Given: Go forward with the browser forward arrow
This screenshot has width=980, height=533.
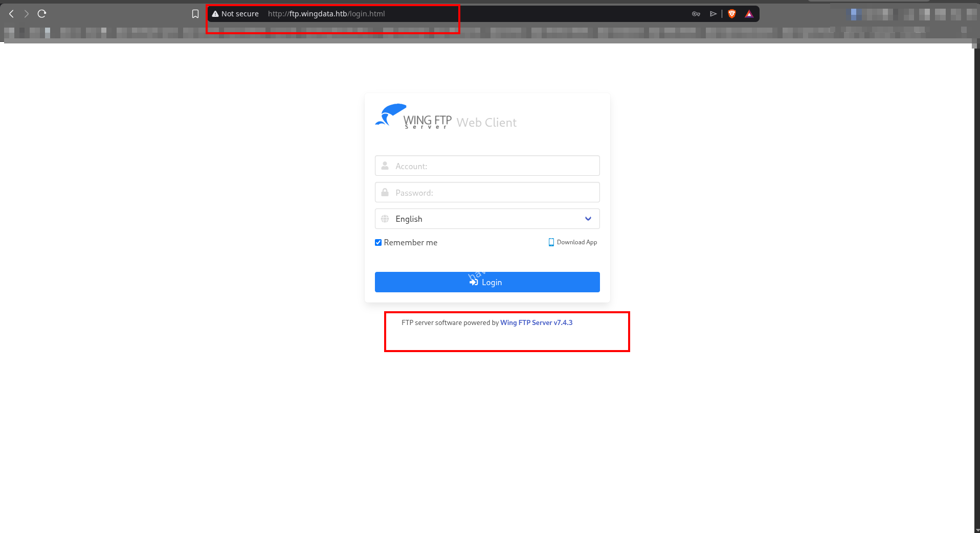Looking at the screenshot, I should pos(27,14).
